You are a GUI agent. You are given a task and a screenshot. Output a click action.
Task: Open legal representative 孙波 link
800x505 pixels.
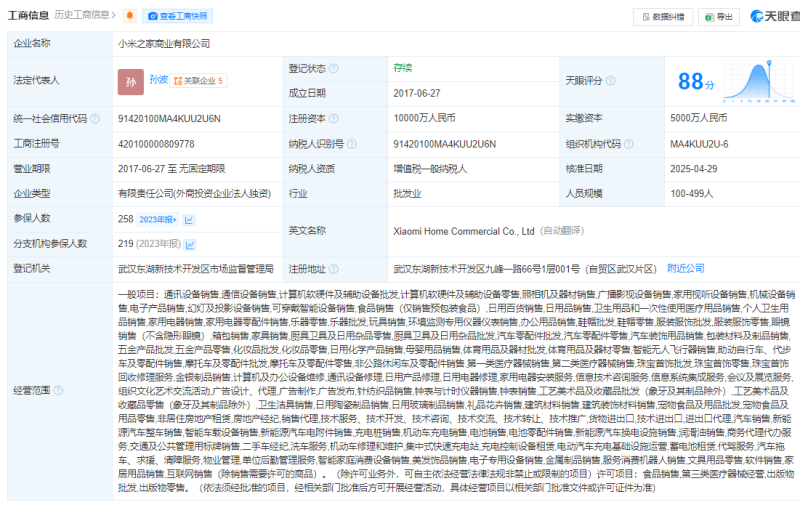pos(158,80)
